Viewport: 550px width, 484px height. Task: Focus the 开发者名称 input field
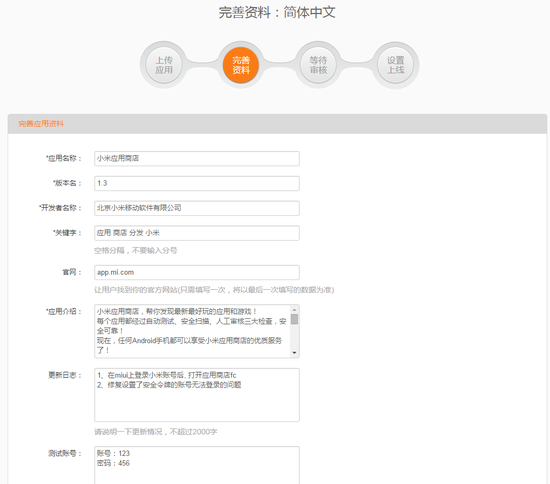(197, 208)
